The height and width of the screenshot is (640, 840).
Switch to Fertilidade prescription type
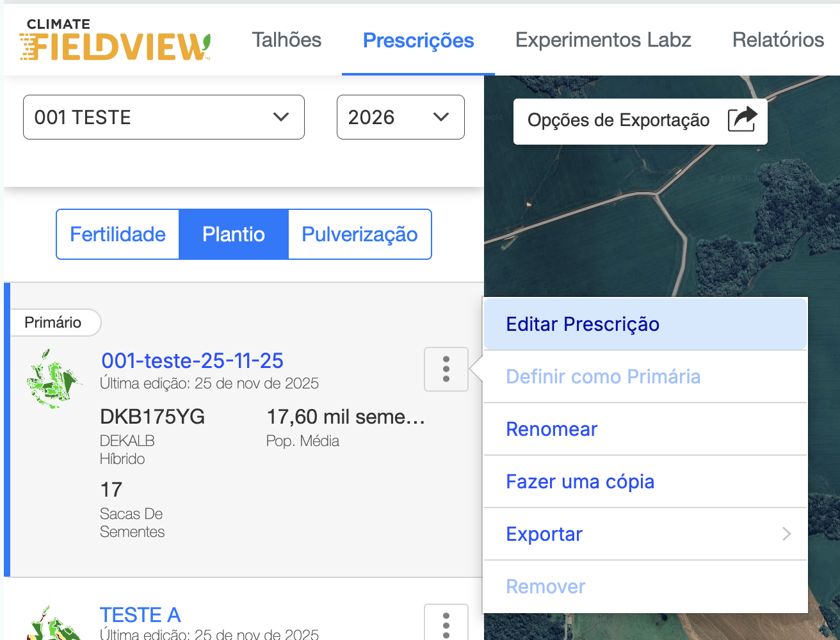coord(118,234)
